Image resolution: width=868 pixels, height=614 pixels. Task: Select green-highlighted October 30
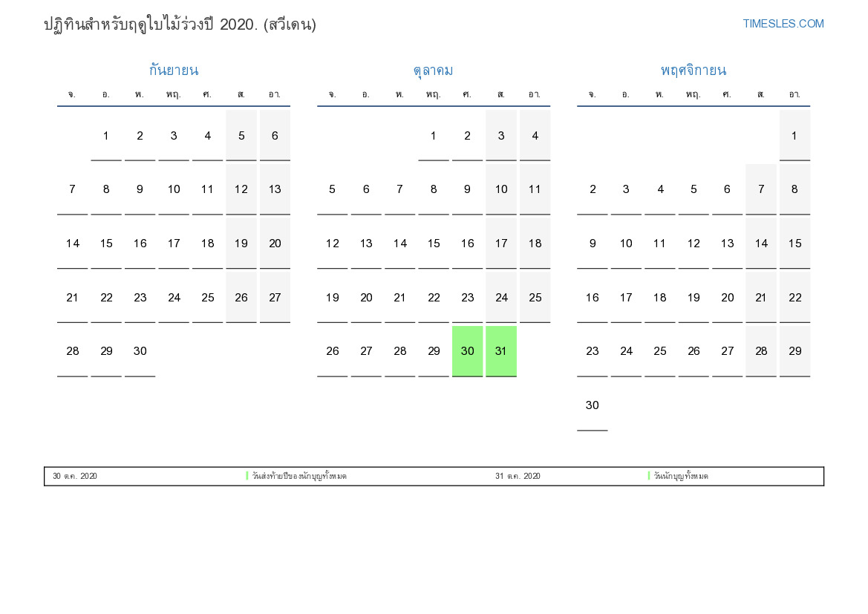467,351
